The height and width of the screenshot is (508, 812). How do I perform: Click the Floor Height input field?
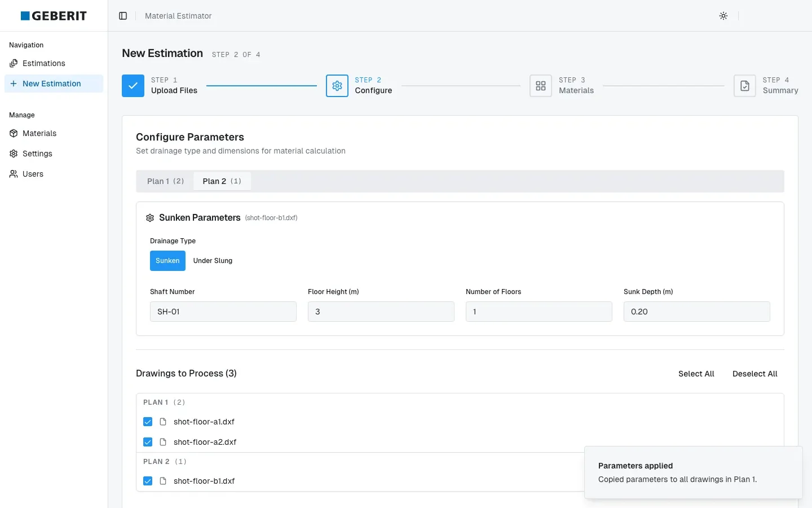[381, 312]
